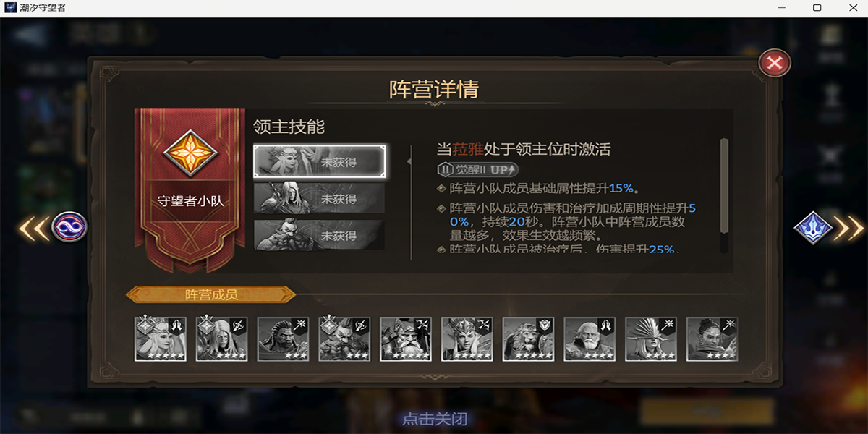Image resolution: width=868 pixels, height=434 pixels.
Task: Click the skill description scrollbar
Action: tap(723, 186)
